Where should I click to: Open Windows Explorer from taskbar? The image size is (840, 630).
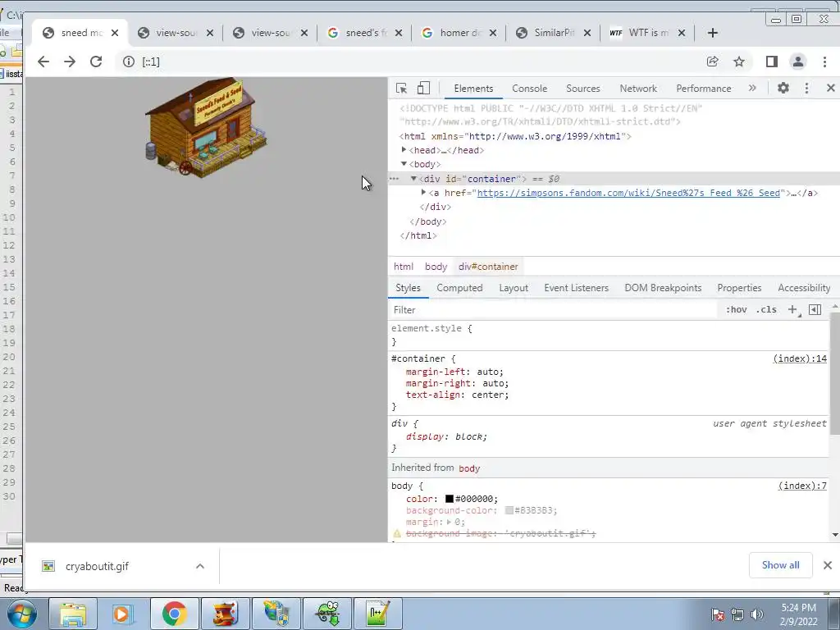(x=73, y=614)
